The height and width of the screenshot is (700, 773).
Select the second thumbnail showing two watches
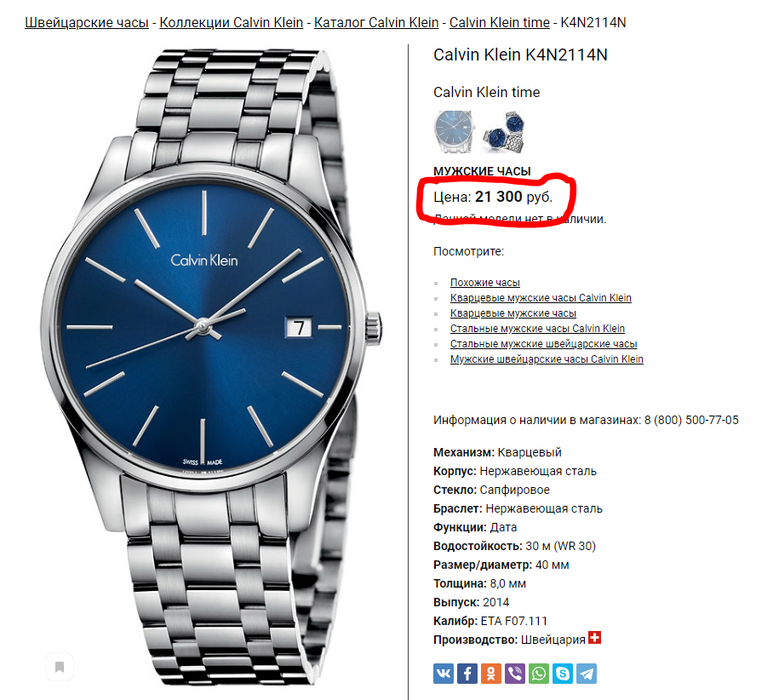(504, 132)
